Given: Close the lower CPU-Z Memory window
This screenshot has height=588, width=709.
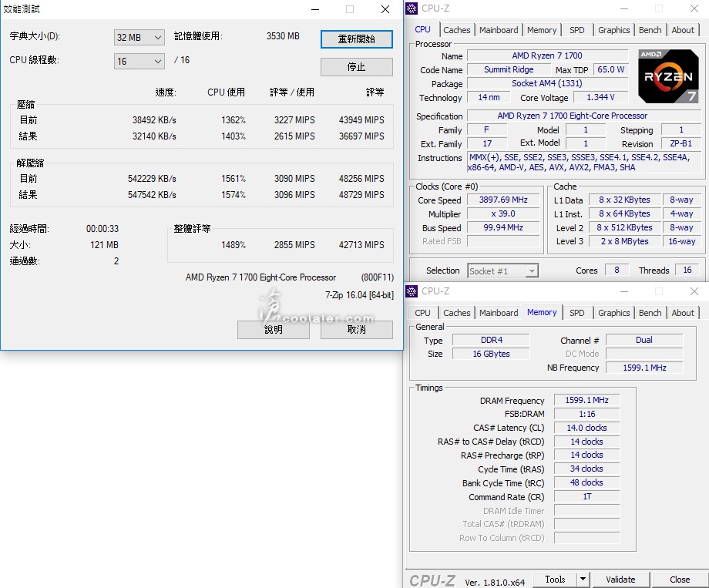Looking at the screenshot, I should [x=694, y=291].
